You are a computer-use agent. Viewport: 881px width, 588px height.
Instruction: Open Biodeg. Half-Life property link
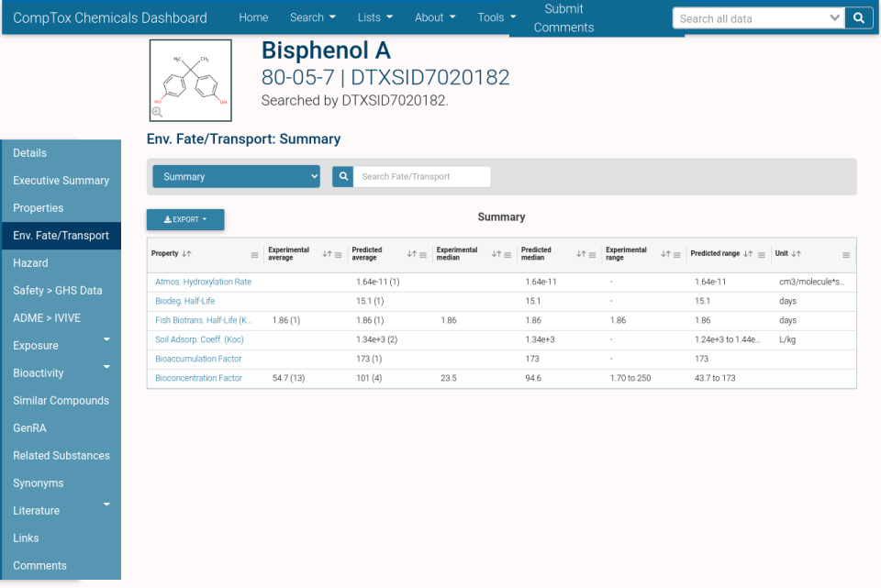[x=184, y=301]
